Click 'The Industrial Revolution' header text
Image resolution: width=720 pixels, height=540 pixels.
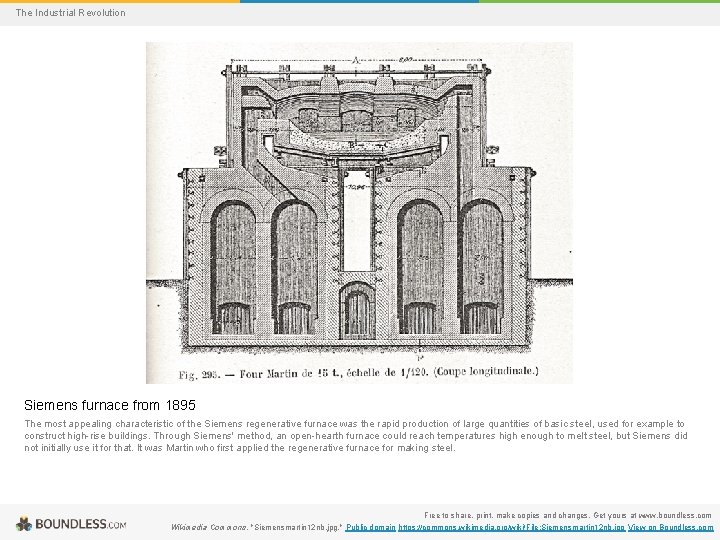point(70,13)
